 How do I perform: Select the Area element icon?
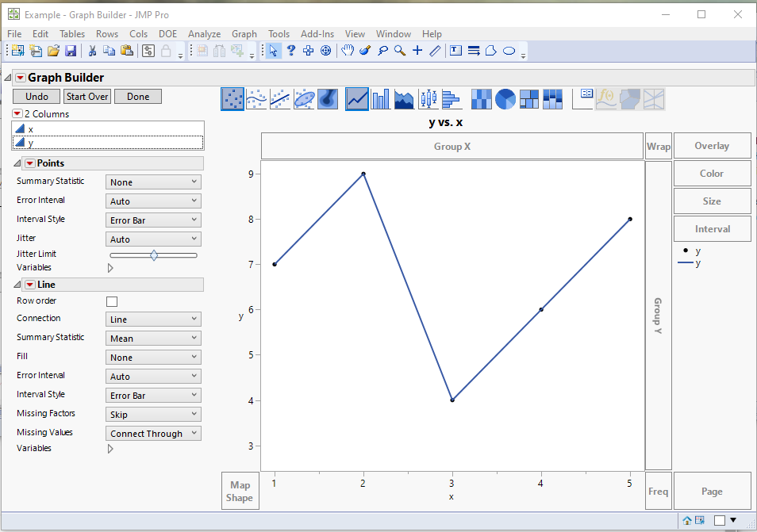tap(404, 98)
